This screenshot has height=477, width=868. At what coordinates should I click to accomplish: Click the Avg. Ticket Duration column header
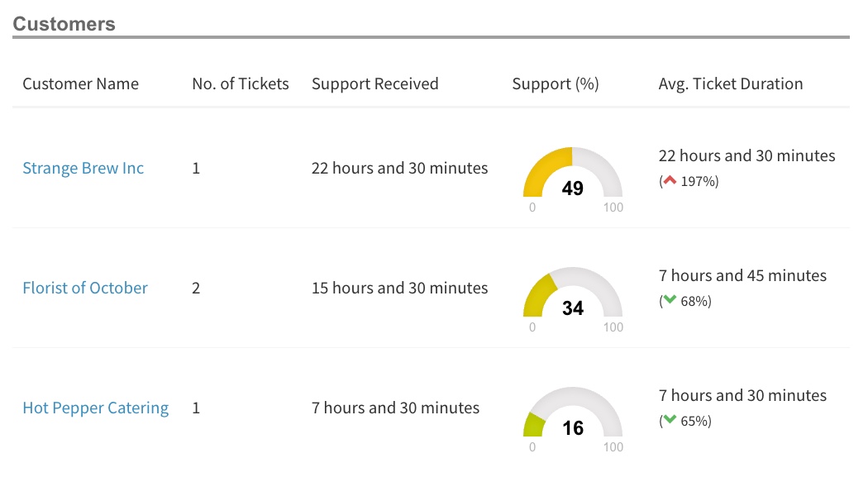coord(731,83)
